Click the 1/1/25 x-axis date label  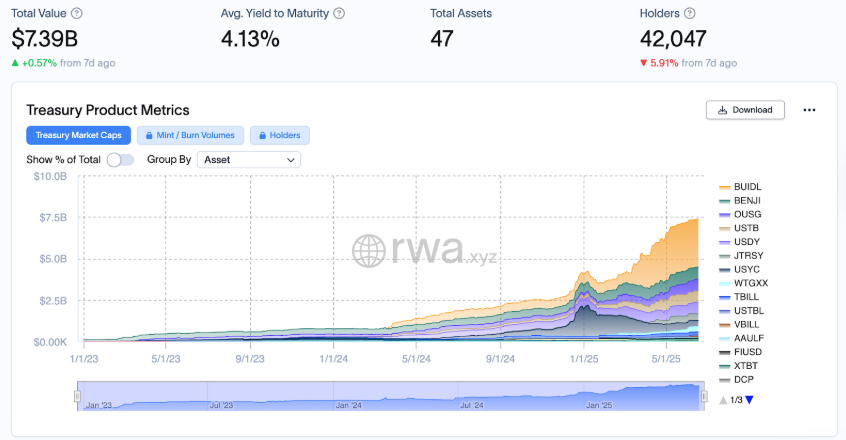point(584,359)
